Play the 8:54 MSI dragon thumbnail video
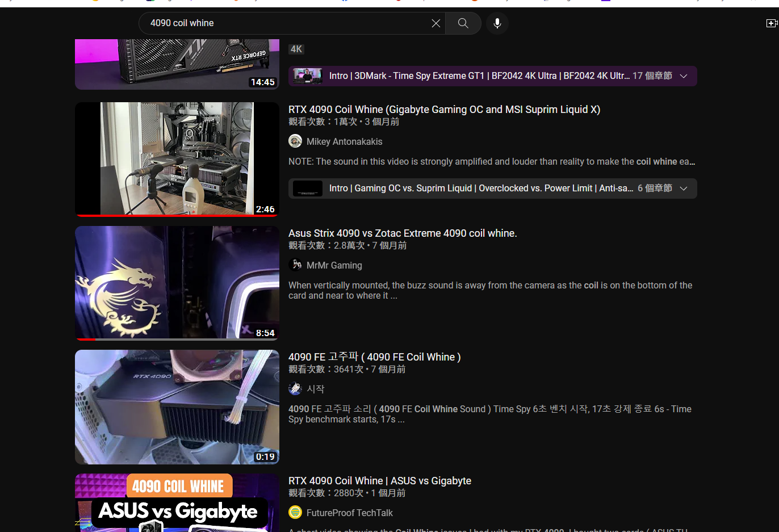The image size is (779, 532). [x=177, y=283]
